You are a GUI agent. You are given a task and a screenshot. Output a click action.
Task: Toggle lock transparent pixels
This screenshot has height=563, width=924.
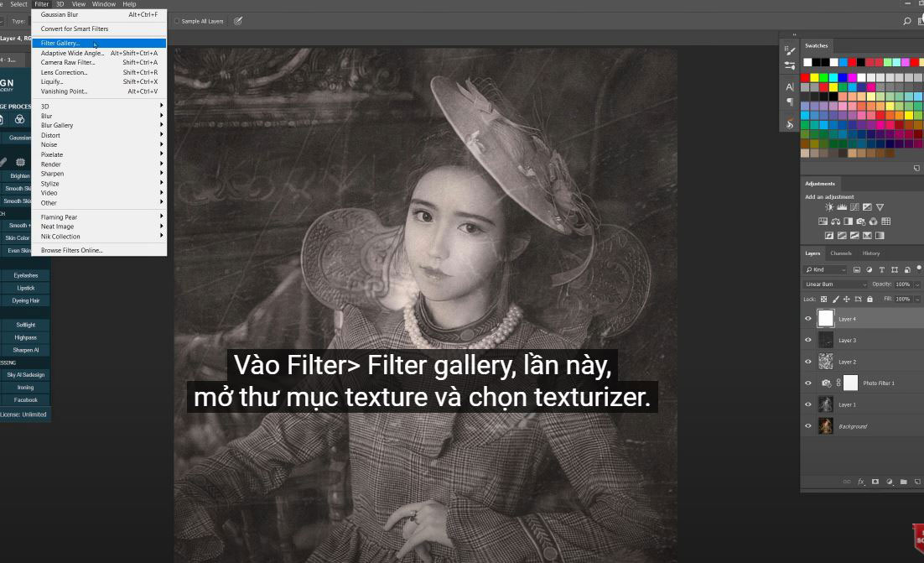(824, 299)
